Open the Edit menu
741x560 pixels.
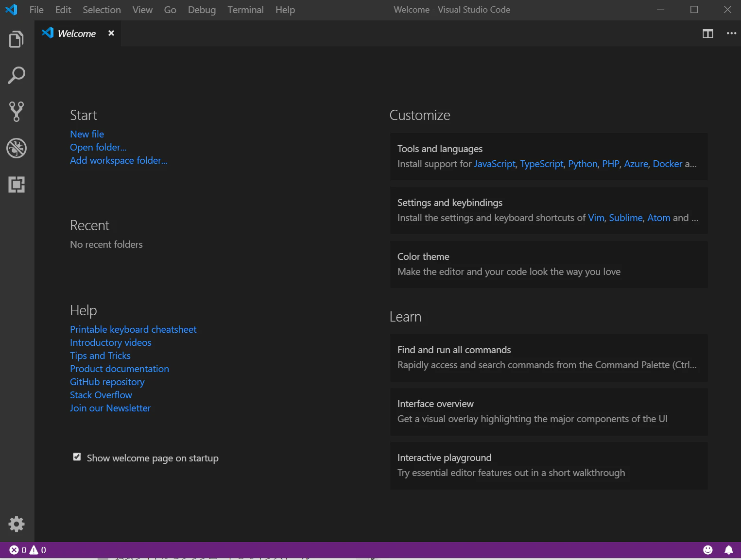[63, 10]
